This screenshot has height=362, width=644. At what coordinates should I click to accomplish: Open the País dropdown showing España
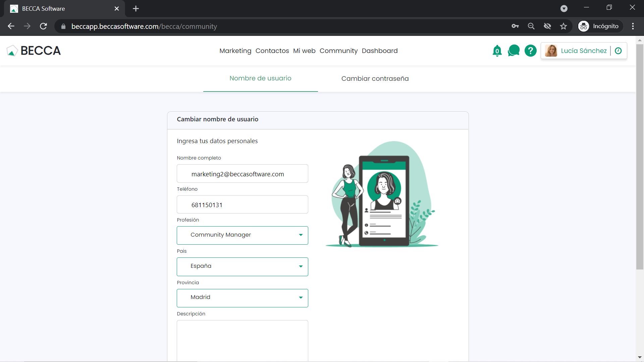[x=242, y=267]
